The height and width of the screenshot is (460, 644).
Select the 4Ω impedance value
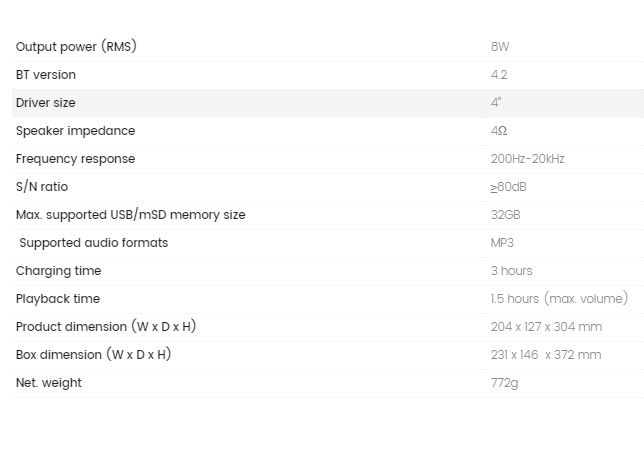pyautogui.click(x=499, y=131)
